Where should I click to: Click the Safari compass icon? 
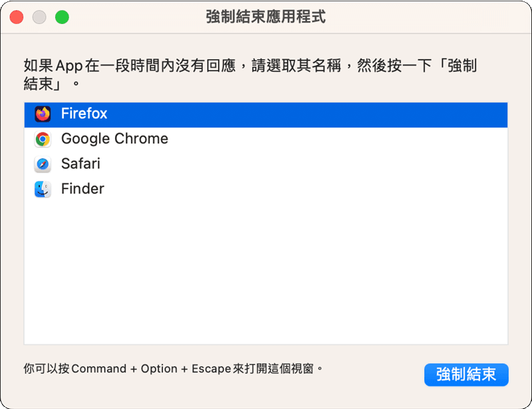click(x=43, y=164)
